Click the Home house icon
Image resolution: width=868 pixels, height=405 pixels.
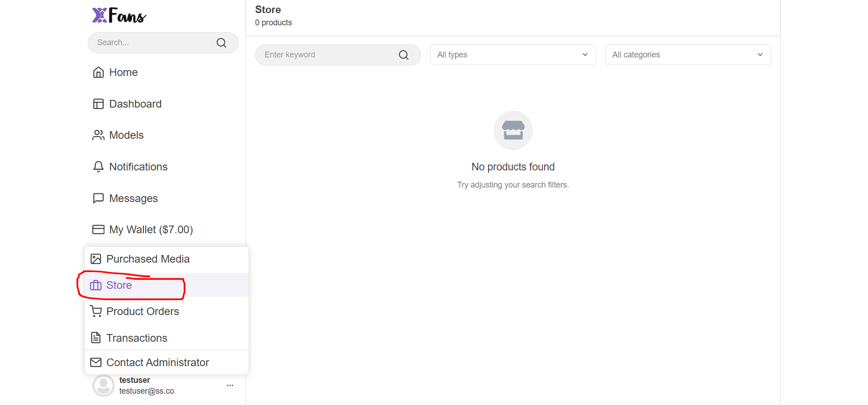point(98,72)
